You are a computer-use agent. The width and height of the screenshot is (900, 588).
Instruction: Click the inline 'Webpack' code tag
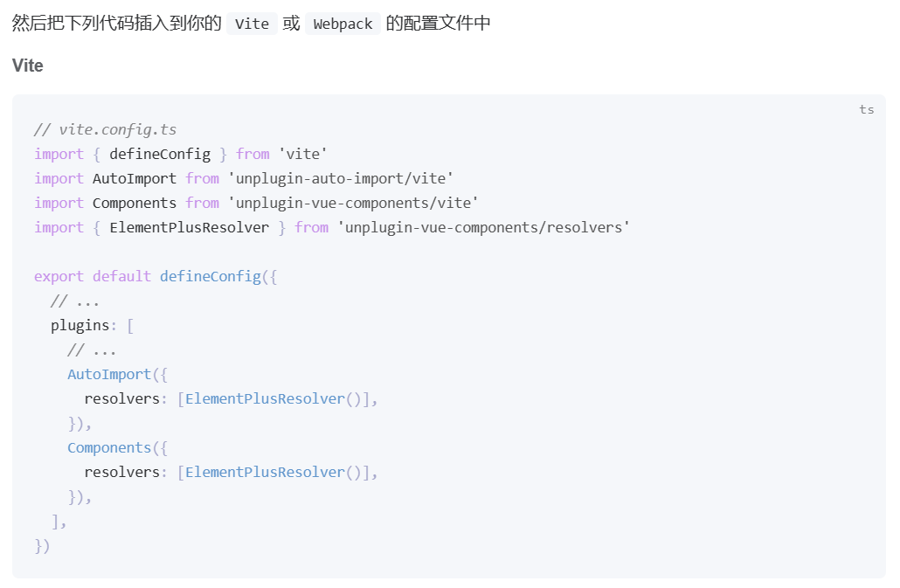pyautogui.click(x=343, y=24)
